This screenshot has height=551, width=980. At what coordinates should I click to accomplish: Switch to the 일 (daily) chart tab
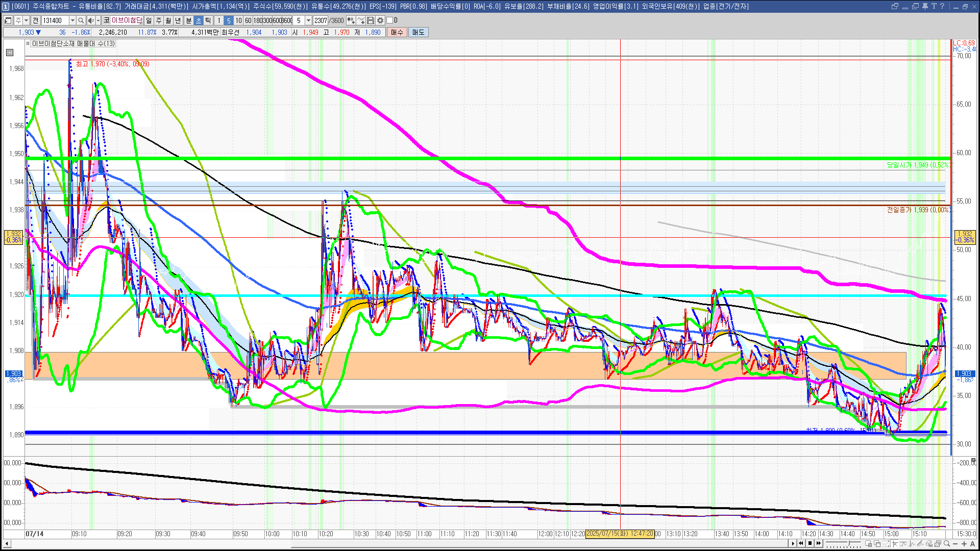pyautogui.click(x=149, y=20)
